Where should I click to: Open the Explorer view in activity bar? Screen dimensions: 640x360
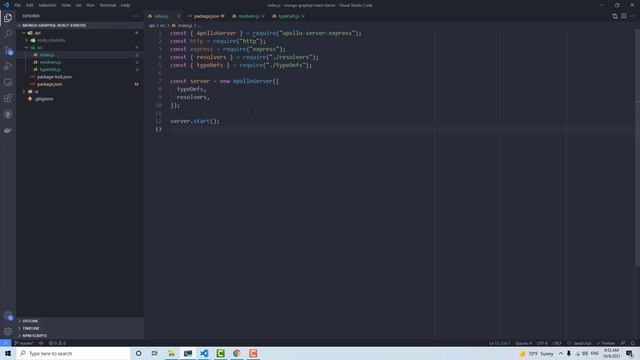tap(8, 18)
